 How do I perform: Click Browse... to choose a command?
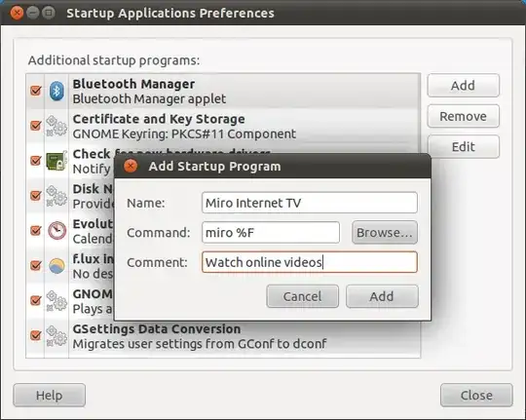tap(385, 232)
